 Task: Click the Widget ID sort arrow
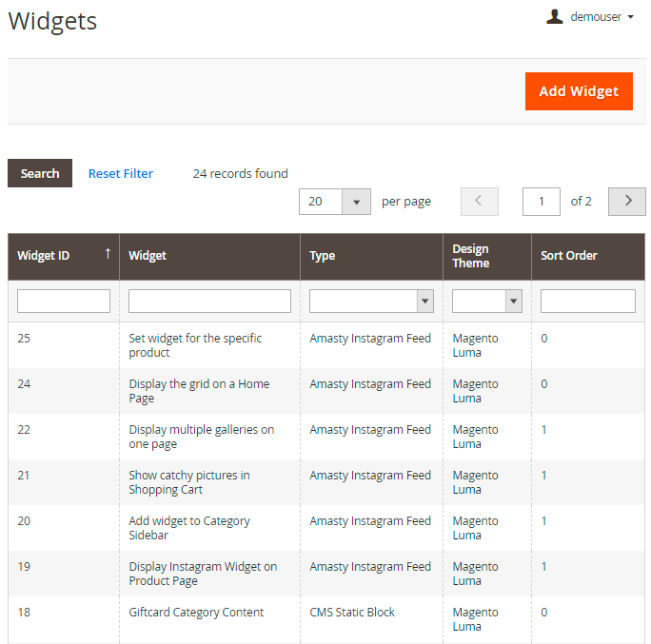[108, 253]
